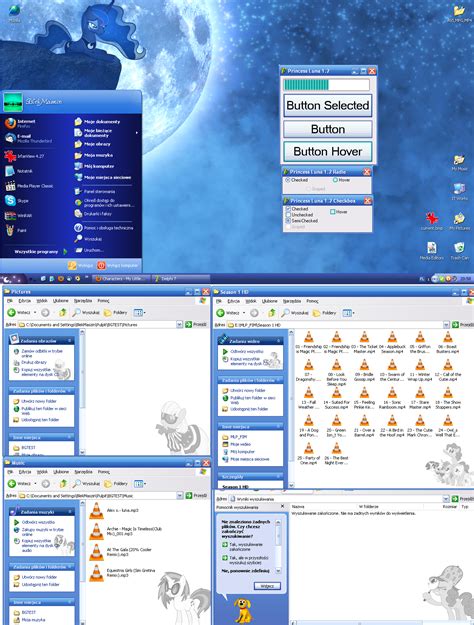Screen dimensions: 474x625
Task: Click Wszystkie programy in Start menu
Action: tap(36, 252)
